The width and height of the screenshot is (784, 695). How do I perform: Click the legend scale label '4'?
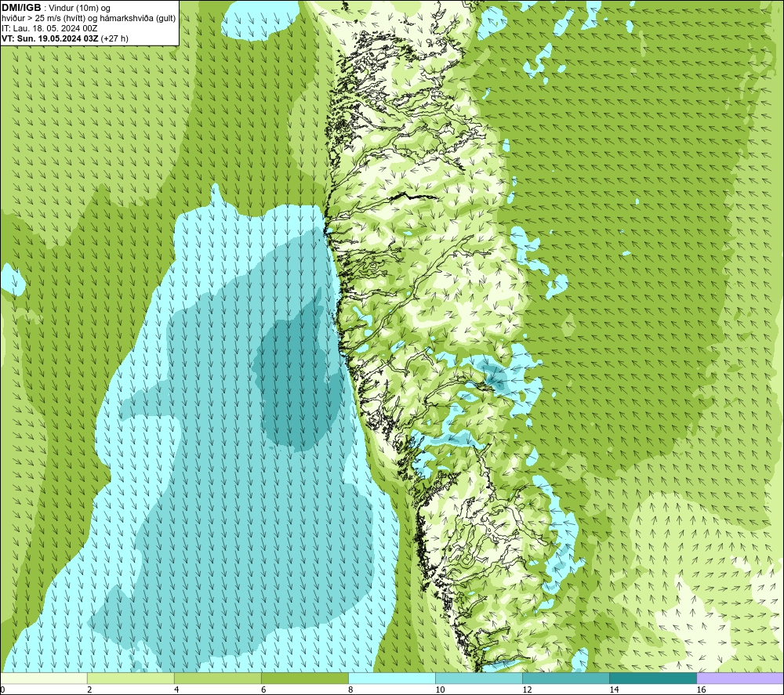pos(176,690)
